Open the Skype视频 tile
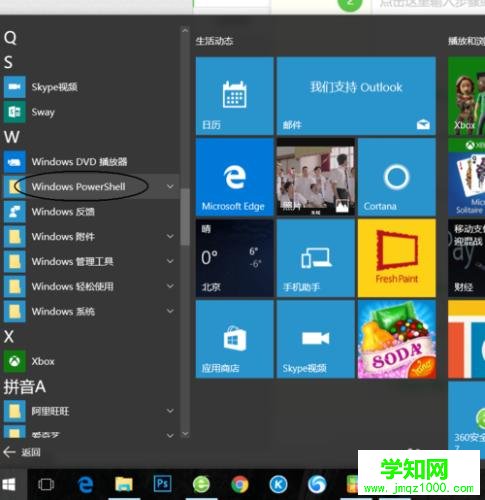Image resolution: width=485 pixels, height=500 pixels. tap(316, 339)
